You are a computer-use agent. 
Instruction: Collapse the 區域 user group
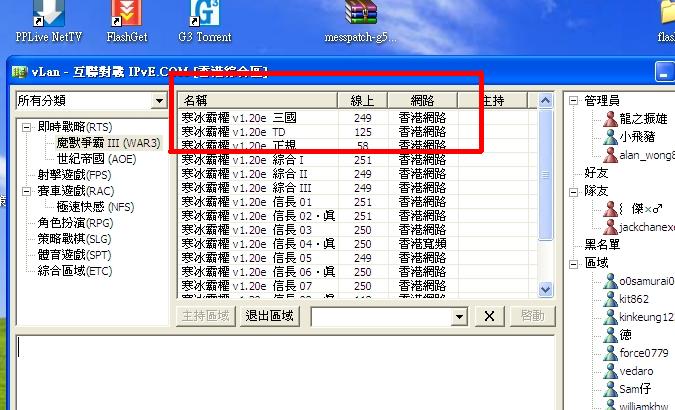pyautogui.click(x=573, y=264)
